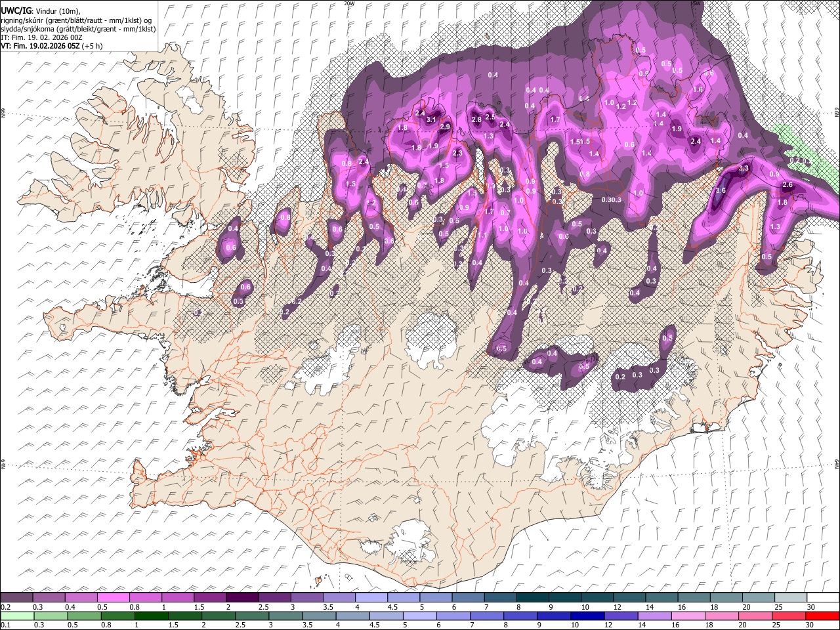Select the light violet 14–16 swatch in bottom legend

pyautogui.click(x=654, y=616)
